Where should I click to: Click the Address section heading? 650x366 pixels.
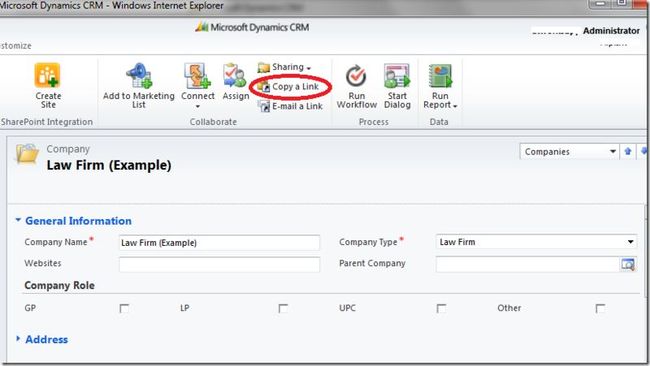pos(46,339)
